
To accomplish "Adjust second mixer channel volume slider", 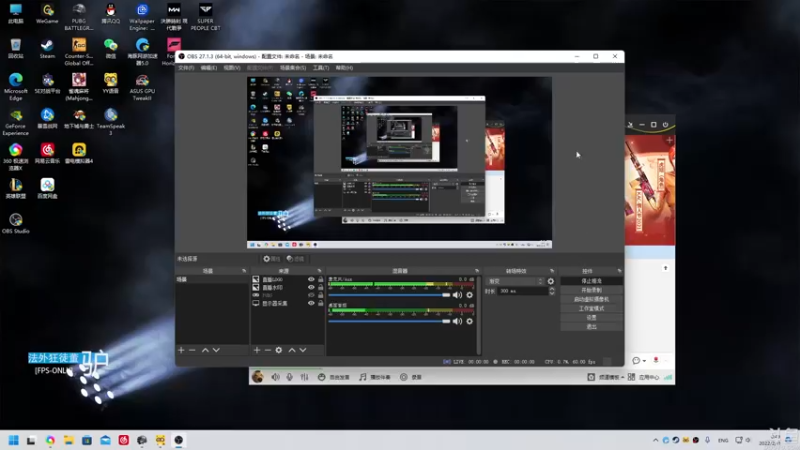I will pos(389,321).
